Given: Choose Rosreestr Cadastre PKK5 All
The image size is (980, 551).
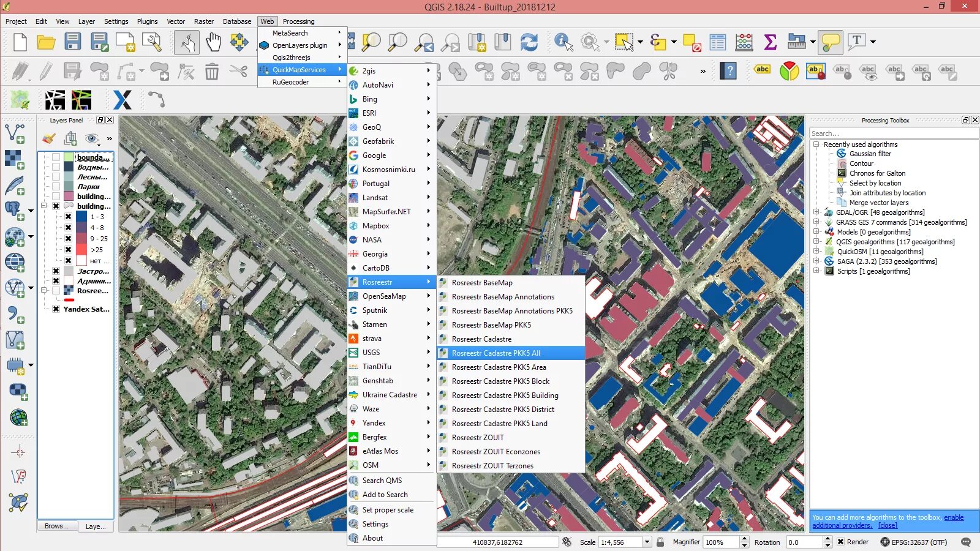Looking at the screenshot, I should coord(511,353).
